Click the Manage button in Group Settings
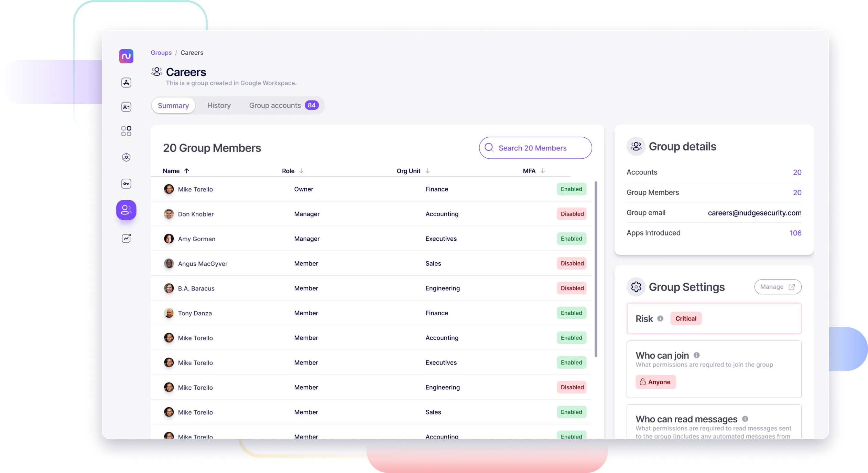The width and height of the screenshot is (868, 473). tap(778, 287)
